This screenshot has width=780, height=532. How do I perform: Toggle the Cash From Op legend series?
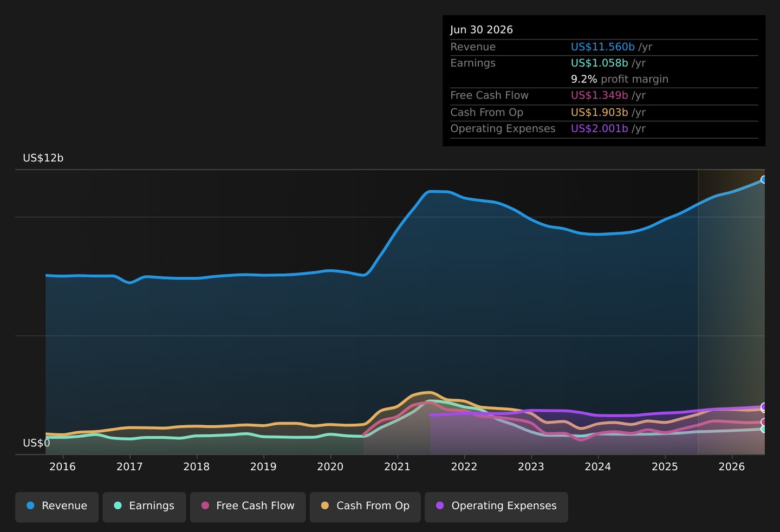coord(365,507)
